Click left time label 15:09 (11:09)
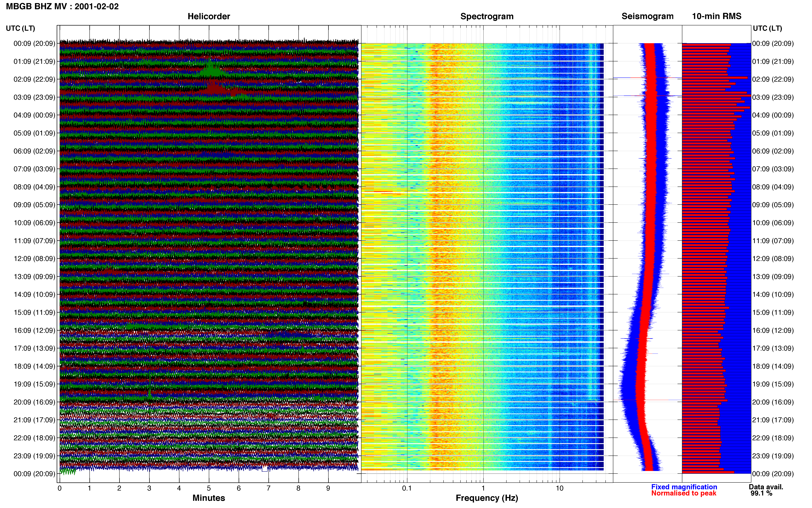Viewport: 812px width, 508px height. click(34, 312)
